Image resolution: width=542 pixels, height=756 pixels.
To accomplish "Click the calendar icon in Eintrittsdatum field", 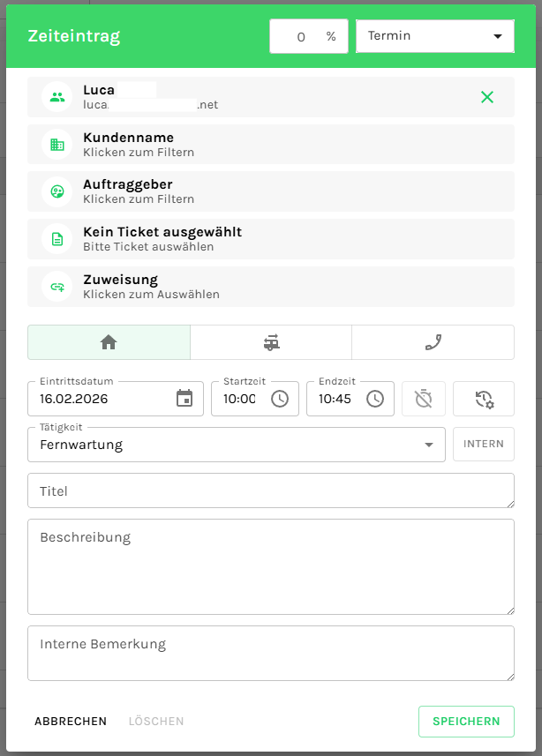I will (184, 399).
